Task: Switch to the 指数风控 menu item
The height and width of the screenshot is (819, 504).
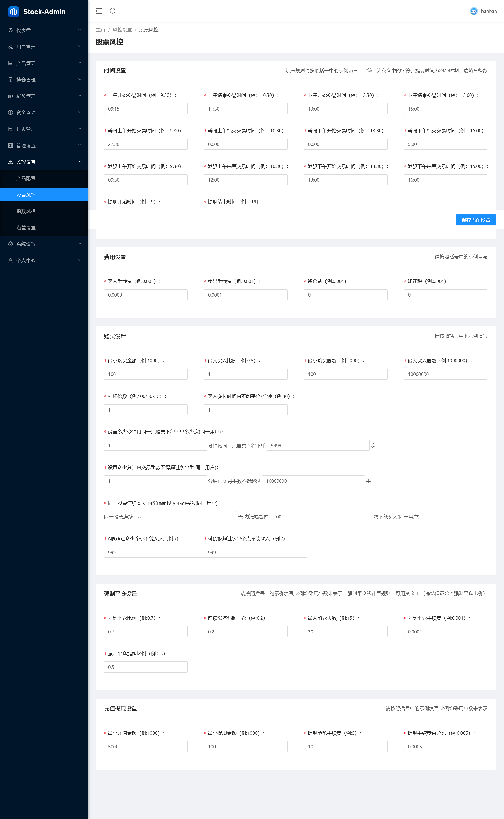Action: (27, 211)
